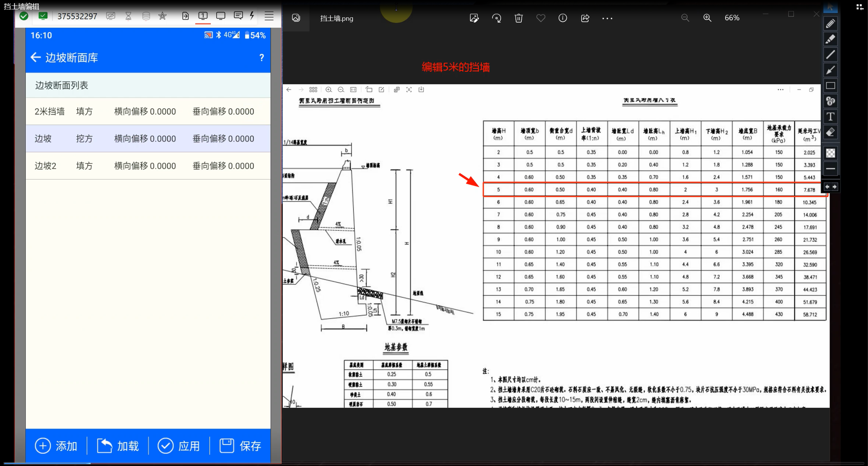
Task: Click the hourglass icon in remote toolbar
Action: [128, 16]
